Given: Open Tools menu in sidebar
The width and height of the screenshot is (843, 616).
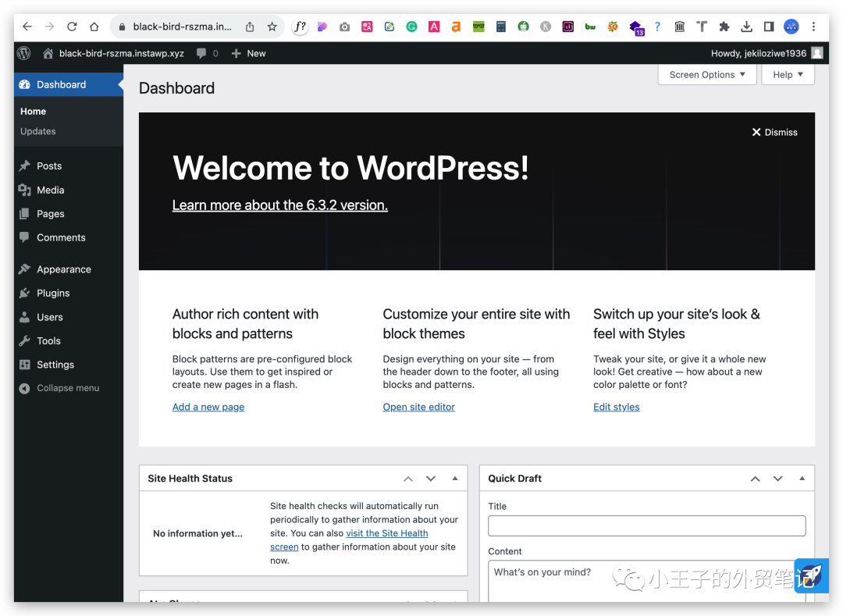Looking at the screenshot, I should click(48, 340).
